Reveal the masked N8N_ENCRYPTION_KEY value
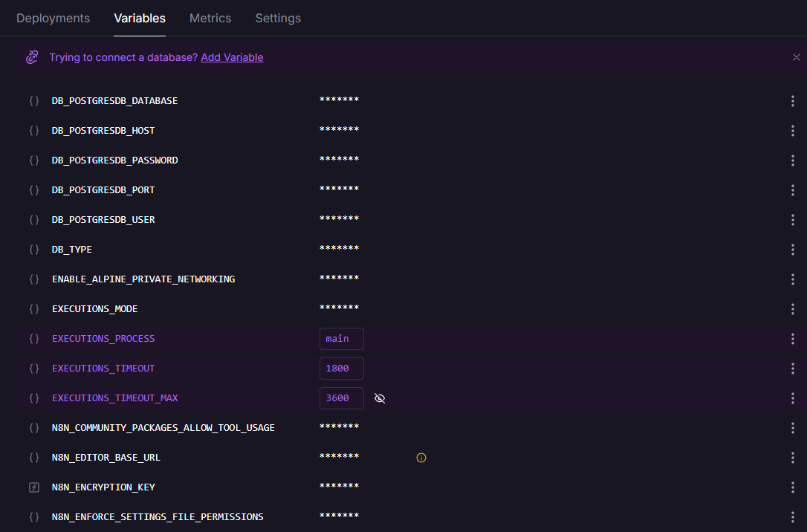Screen dimensions: 807x532 point(339,487)
